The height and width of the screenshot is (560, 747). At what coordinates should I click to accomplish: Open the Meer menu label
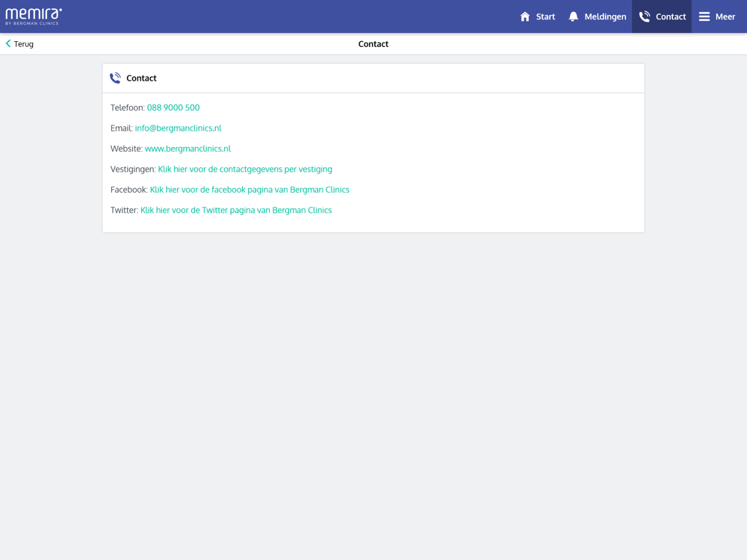725,16
